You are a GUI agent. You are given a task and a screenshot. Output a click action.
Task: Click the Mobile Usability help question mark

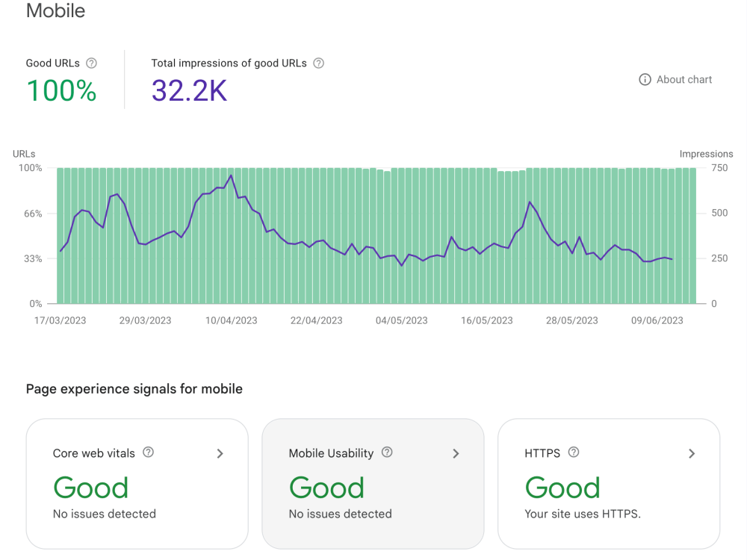click(x=387, y=452)
